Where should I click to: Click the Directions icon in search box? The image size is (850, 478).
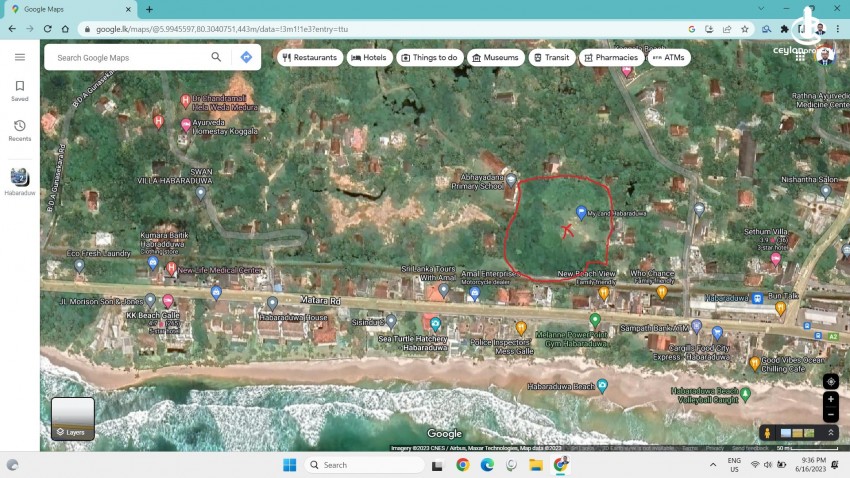click(x=246, y=57)
